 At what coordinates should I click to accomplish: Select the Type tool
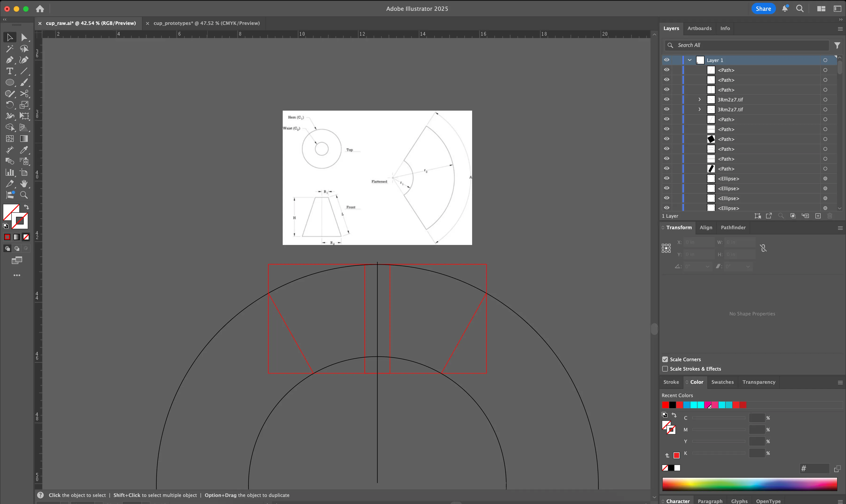click(x=9, y=71)
